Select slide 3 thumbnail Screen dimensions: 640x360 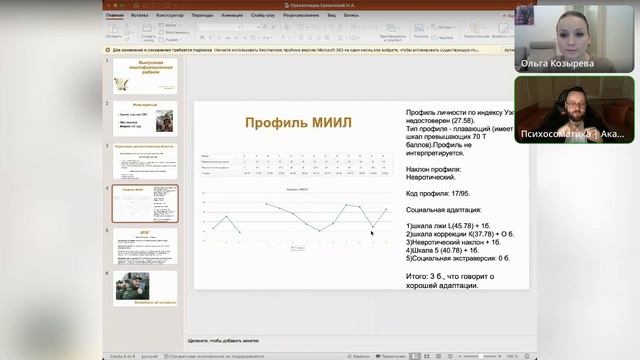[x=145, y=161]
